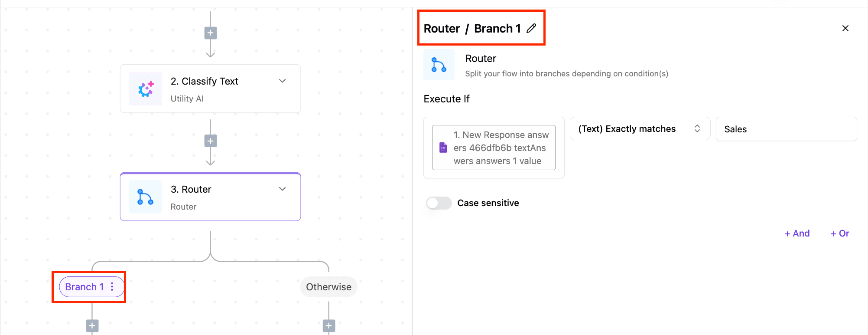The height and width of the screenshot is (335, 868).
Task: Add a step under the Otherwise branch
Action: 329,326
